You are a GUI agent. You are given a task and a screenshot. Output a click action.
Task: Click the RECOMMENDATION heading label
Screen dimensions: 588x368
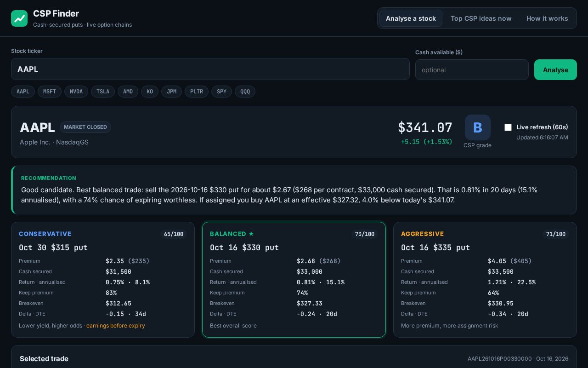pyautogui.click(x=49, y=178)
